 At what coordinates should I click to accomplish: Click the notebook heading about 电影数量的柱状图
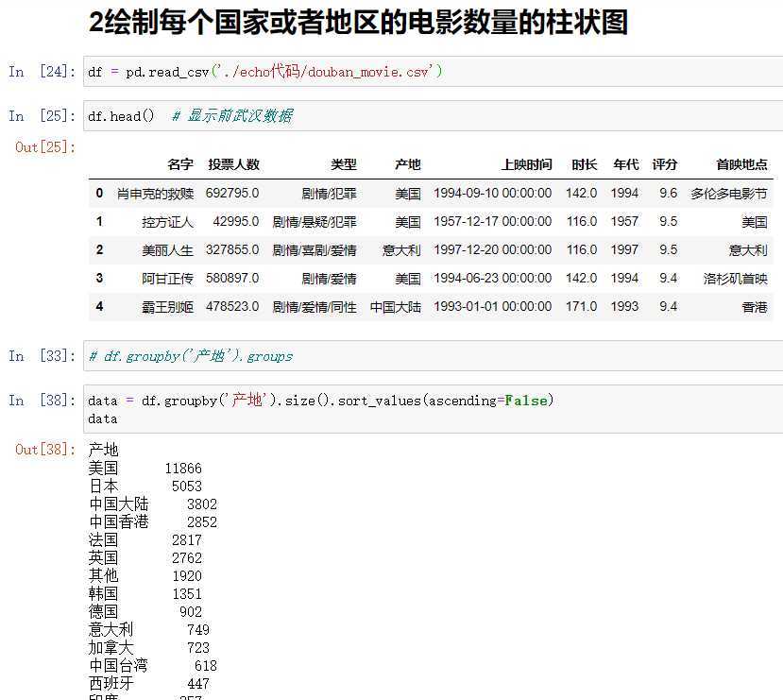click(358, 23)
